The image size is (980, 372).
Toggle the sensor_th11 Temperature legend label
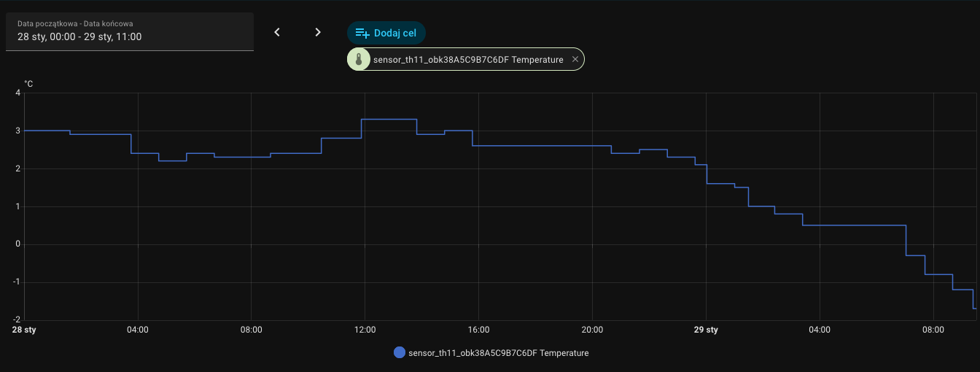pyautogui.click(x=498, y=353)
